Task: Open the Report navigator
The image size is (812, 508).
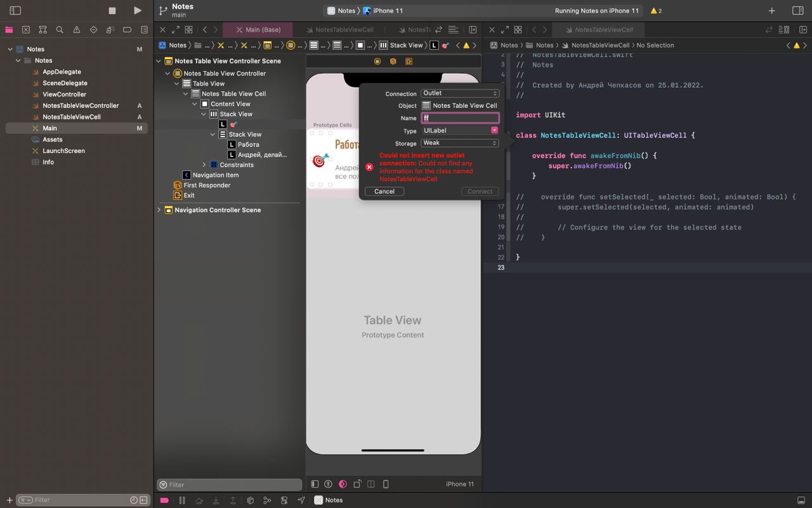Action: [x=144, y=30]
